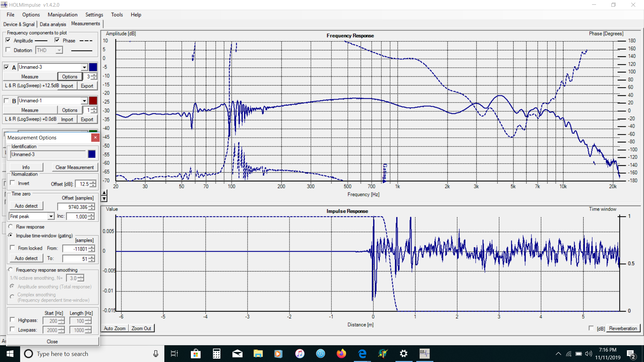Image resolution: width=644 pixels, height=362 pixels.
Task: Click Options button for measurement A
Action: (70, 77)
